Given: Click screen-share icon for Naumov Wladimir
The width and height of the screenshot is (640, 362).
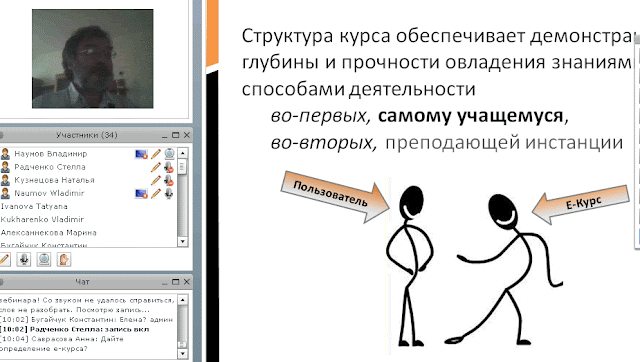Looking at the screenshot, I should 141,193.
